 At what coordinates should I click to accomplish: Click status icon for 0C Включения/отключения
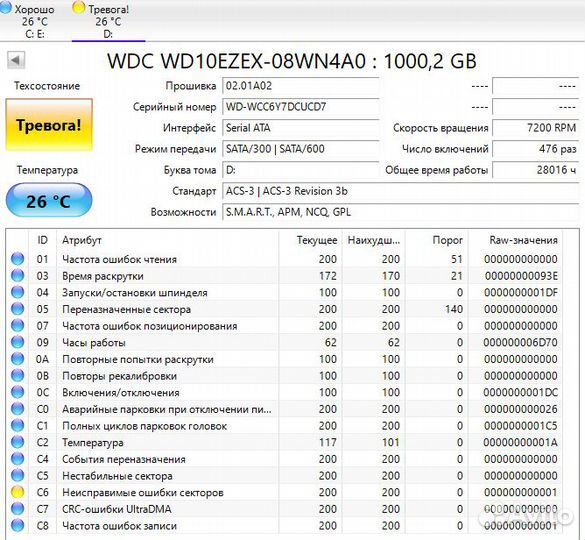point(18,392)
